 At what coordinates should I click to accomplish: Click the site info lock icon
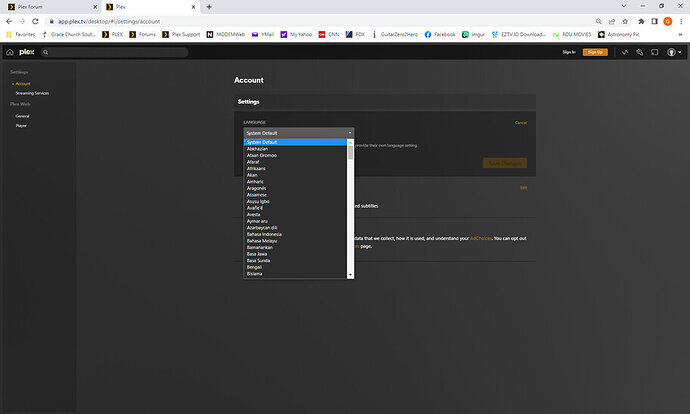coord(51,21)
